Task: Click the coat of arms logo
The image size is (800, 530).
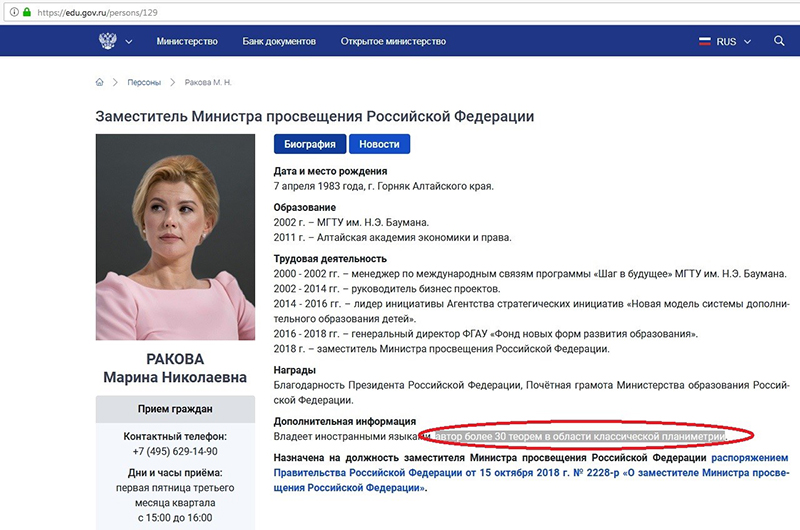Action: click(x=107, y=42)
